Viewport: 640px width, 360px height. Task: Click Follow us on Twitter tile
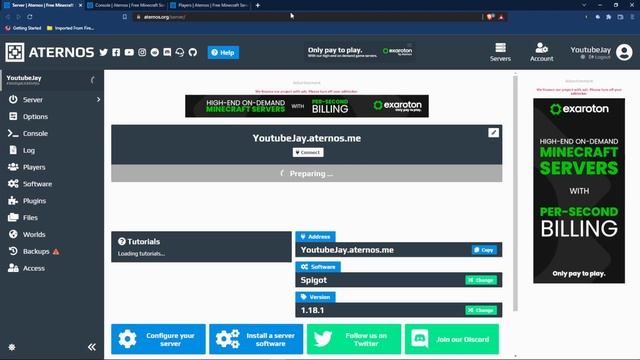[x=354, y=339]
